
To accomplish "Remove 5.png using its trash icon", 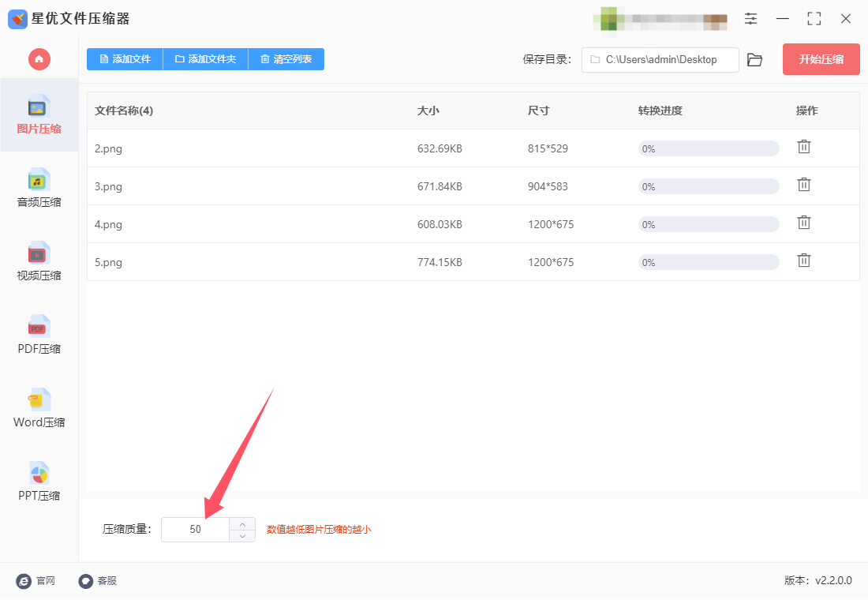I will point(804,261).
